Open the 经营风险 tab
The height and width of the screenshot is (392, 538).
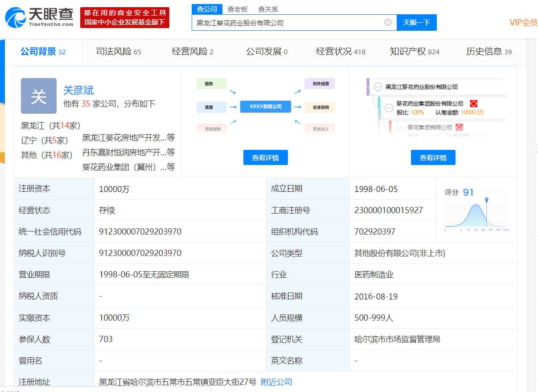[x=193, y=52]
